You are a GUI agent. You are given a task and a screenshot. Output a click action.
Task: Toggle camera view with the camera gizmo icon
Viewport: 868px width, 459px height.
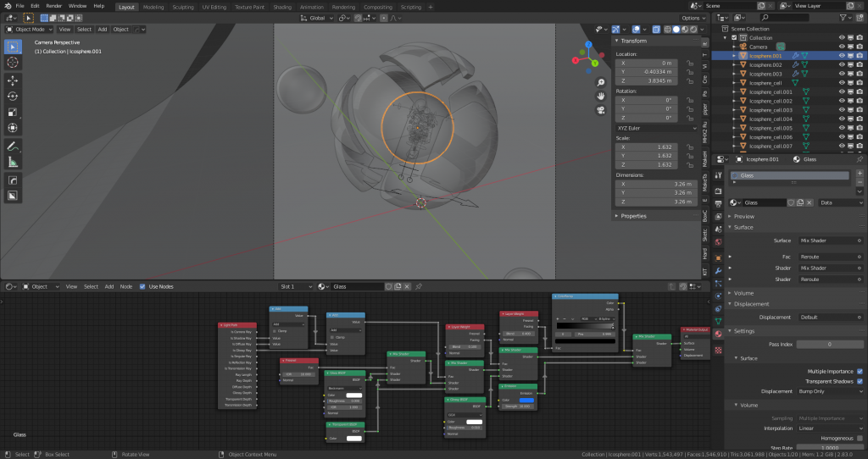(600, 109)
